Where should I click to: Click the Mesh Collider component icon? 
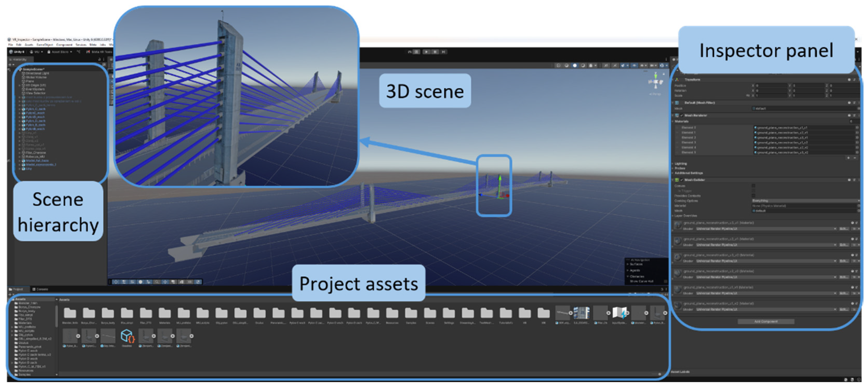point(677,180)
